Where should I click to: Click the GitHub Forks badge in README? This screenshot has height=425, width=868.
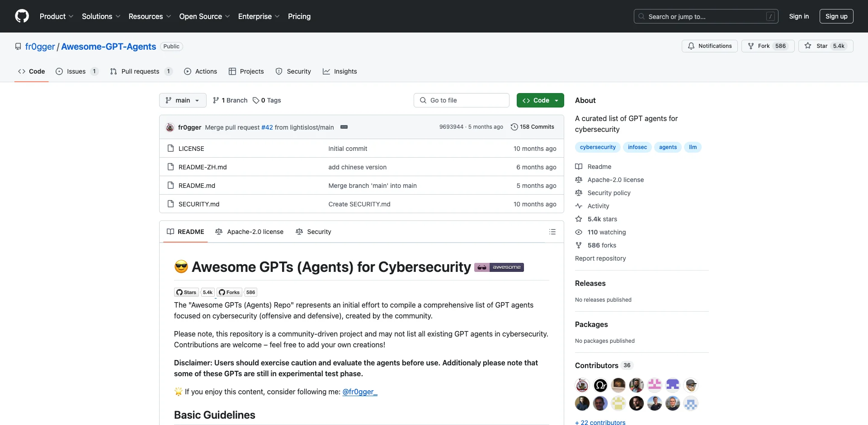pos(237,292)
